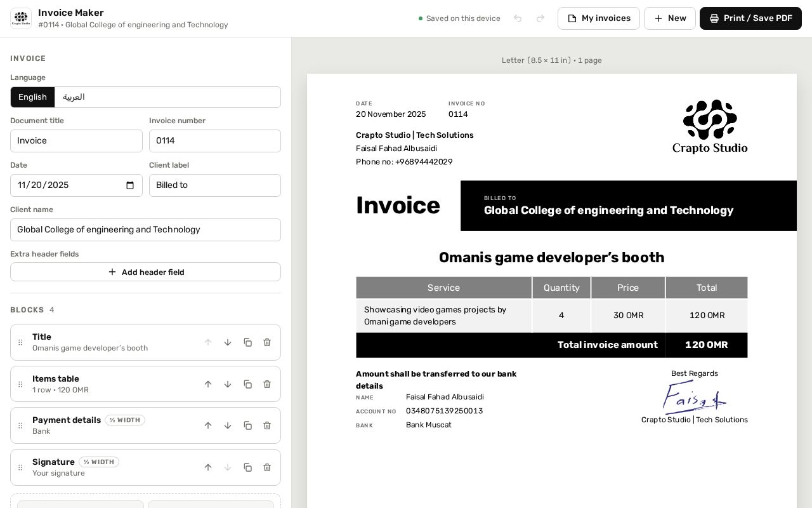
Task: Switch language to العربية
Action: click(74, 97)
